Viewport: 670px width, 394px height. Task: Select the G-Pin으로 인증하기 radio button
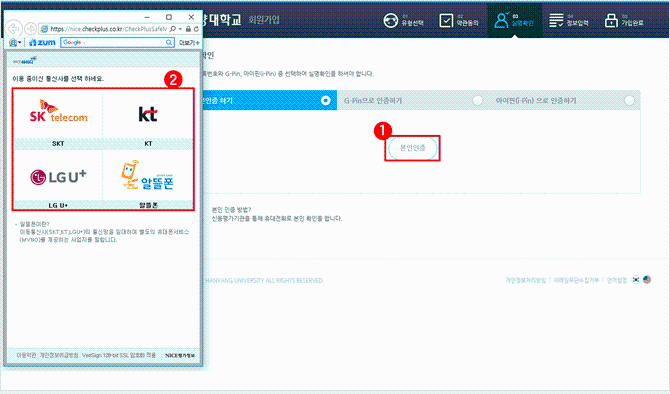point(477,100)
